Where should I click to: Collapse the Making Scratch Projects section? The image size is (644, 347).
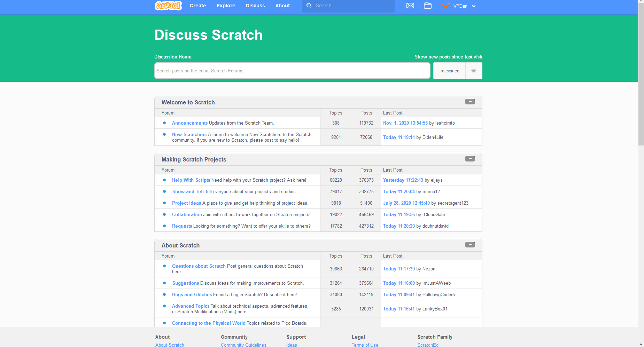point(470,158)
